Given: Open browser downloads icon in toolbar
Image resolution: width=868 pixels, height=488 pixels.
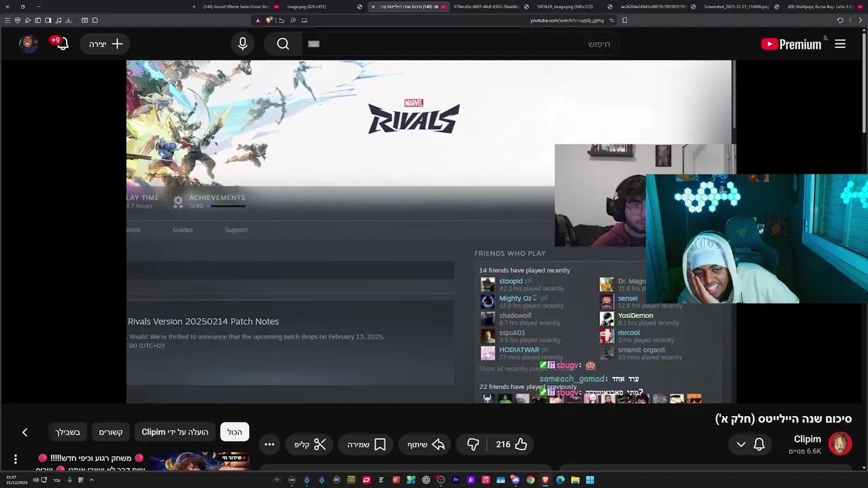Looking at the screenshot, I should click(x=68, y=20).
